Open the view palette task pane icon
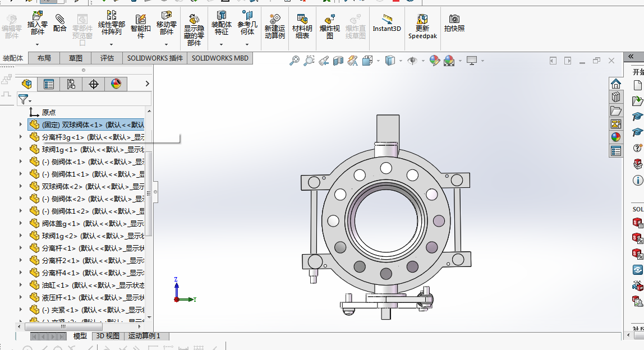This screenshot has height=350, width=644. click(615, 123)
